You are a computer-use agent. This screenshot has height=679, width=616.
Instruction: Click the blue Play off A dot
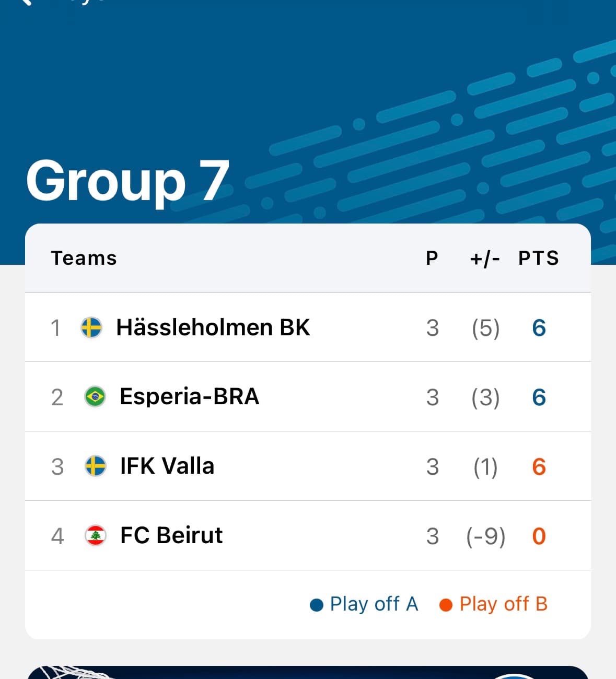pyautogui.click(x=316, y=604)
